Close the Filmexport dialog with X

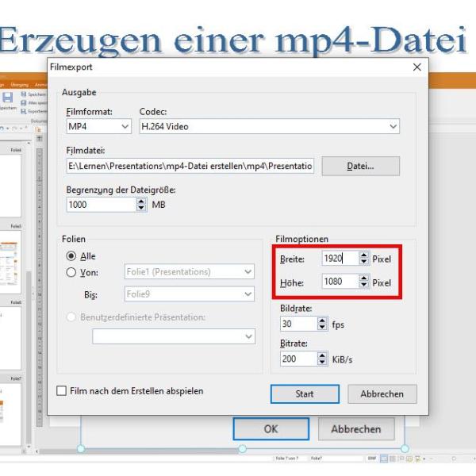click(x=417, y=68)
